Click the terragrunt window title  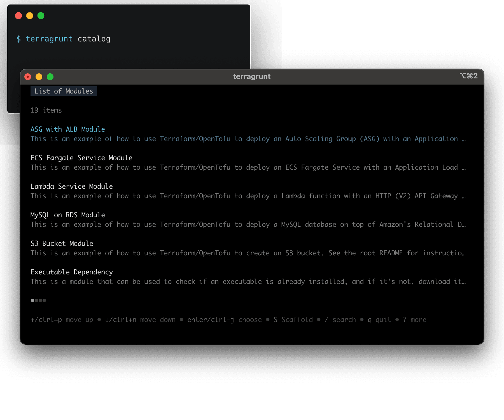coord(252,76)
